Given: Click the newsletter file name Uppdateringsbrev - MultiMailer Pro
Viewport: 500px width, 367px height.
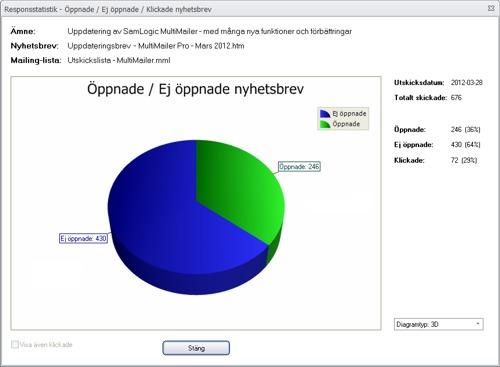Looking at the screenshot, I should click(156, 46).
